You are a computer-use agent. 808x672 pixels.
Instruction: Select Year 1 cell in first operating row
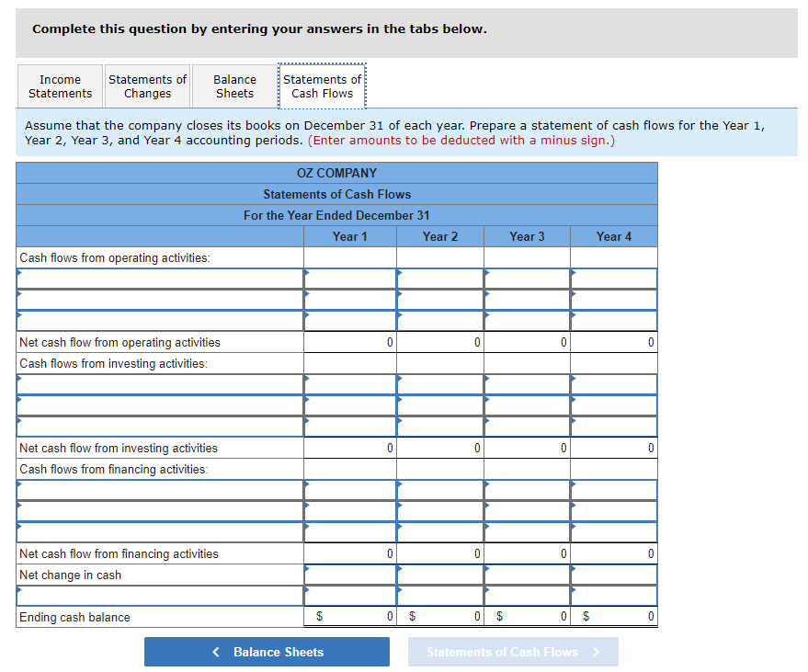tap(350, 279)
